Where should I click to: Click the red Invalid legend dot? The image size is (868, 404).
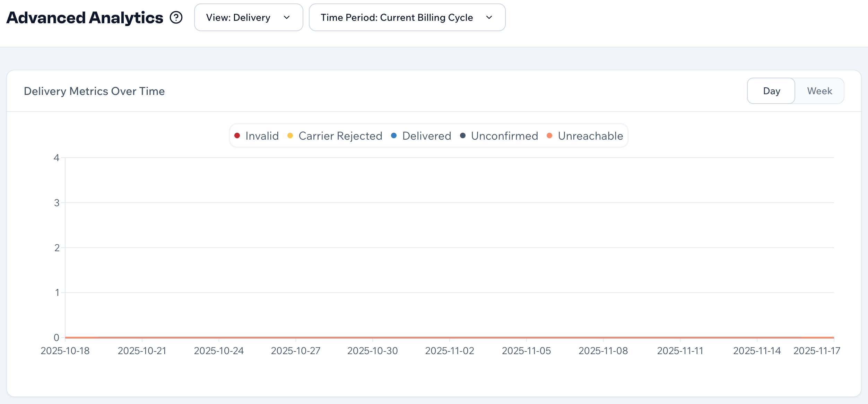pyautogui.click(x=237, y=135)
